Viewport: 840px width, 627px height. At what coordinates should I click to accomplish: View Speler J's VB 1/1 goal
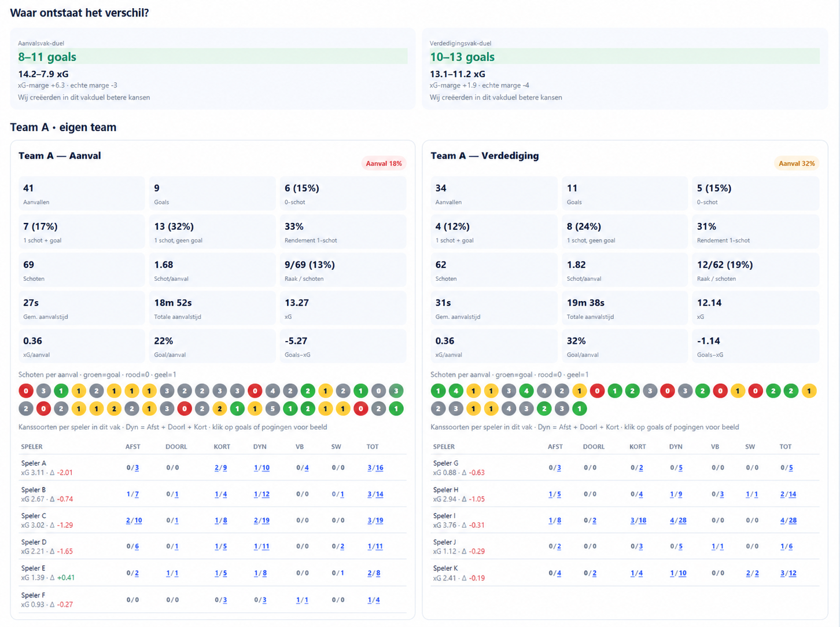[717, 547]
